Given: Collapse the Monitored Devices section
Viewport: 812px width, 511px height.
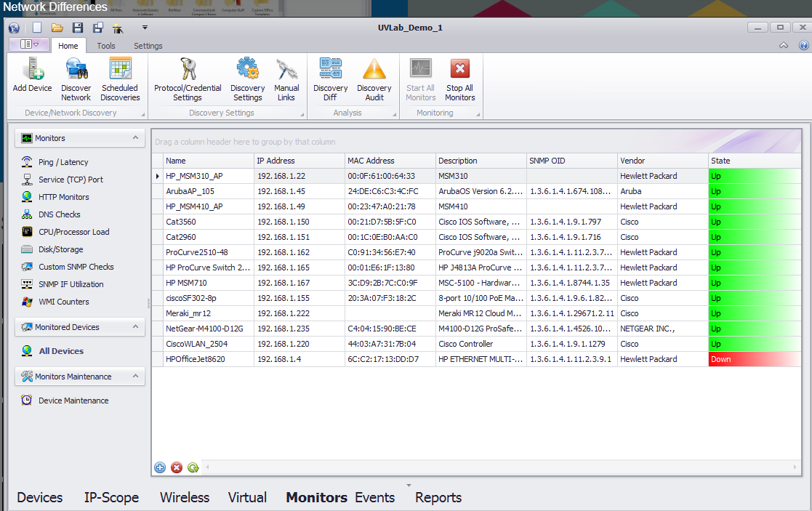Looking at the screenshot, I should (135, 326).
